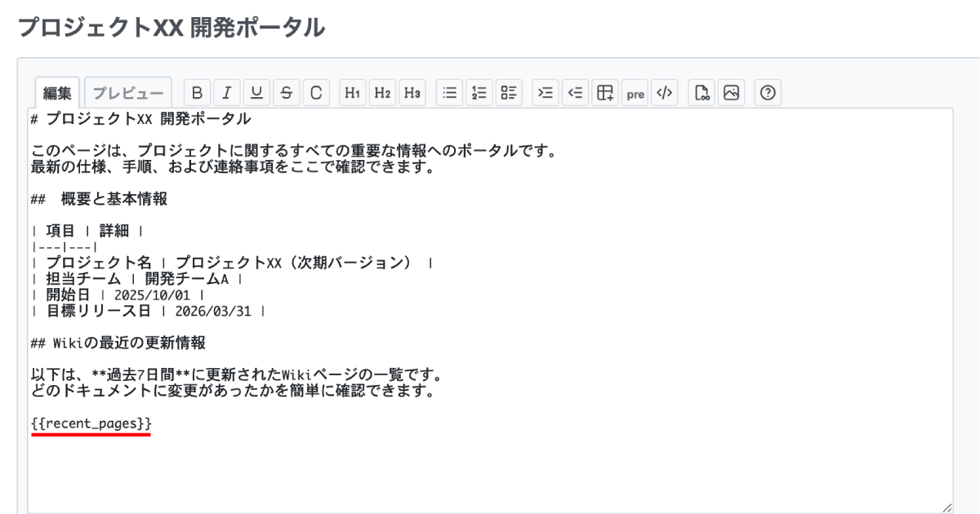Insert a task checklist
The image size is (980, 514).
[508, 93]
